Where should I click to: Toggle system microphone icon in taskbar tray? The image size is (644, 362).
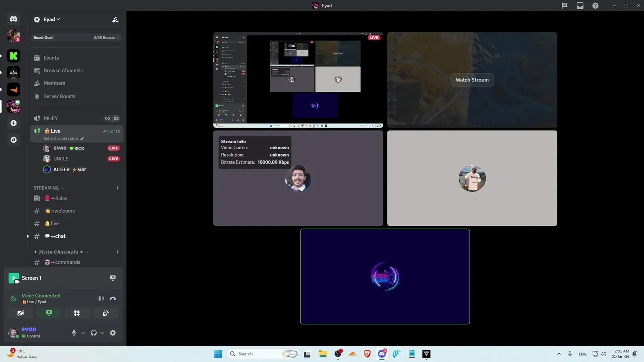point(570,354)
